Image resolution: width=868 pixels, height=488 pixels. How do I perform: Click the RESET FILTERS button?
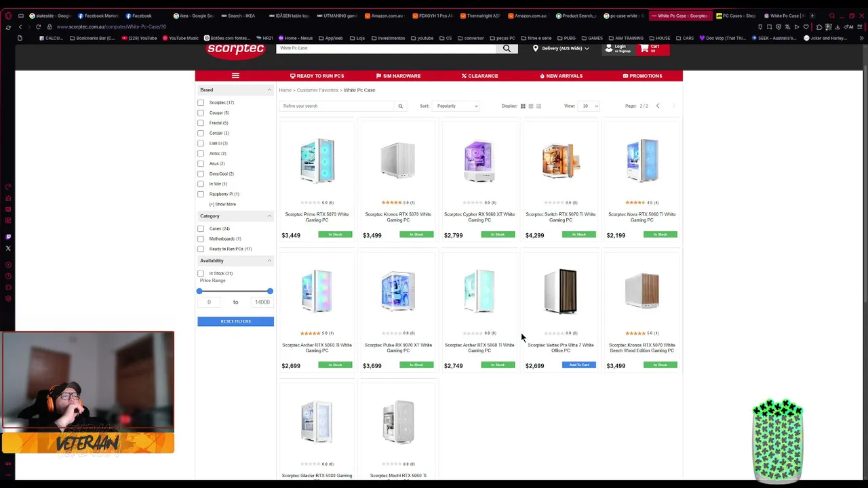click(x=235, y=321)
